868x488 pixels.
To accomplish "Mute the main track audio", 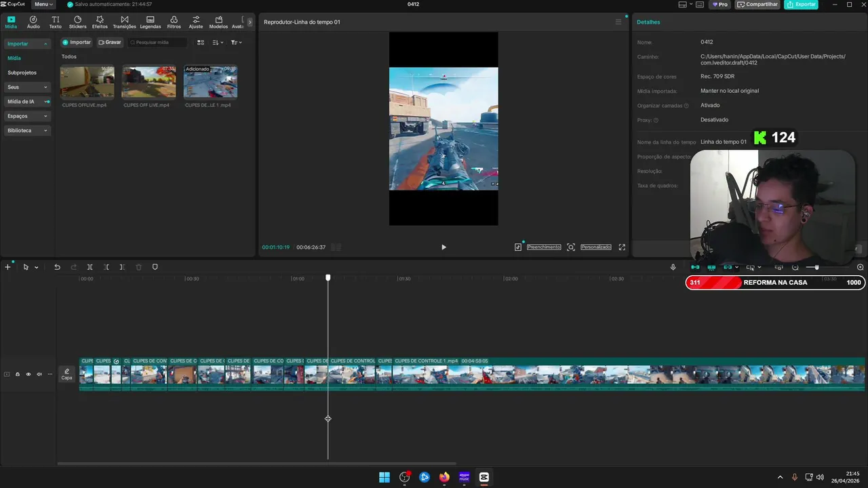I will pyautogui.click(x=39, y=374).
